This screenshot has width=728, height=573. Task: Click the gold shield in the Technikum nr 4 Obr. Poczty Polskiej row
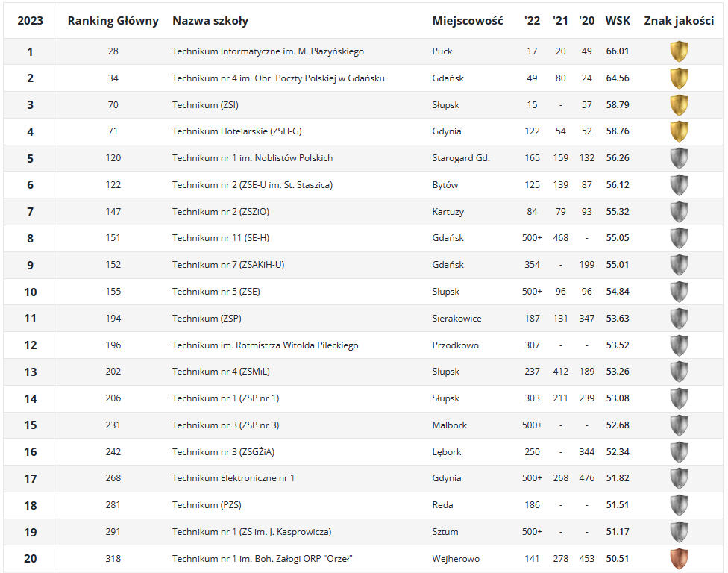tap(679, 78)
